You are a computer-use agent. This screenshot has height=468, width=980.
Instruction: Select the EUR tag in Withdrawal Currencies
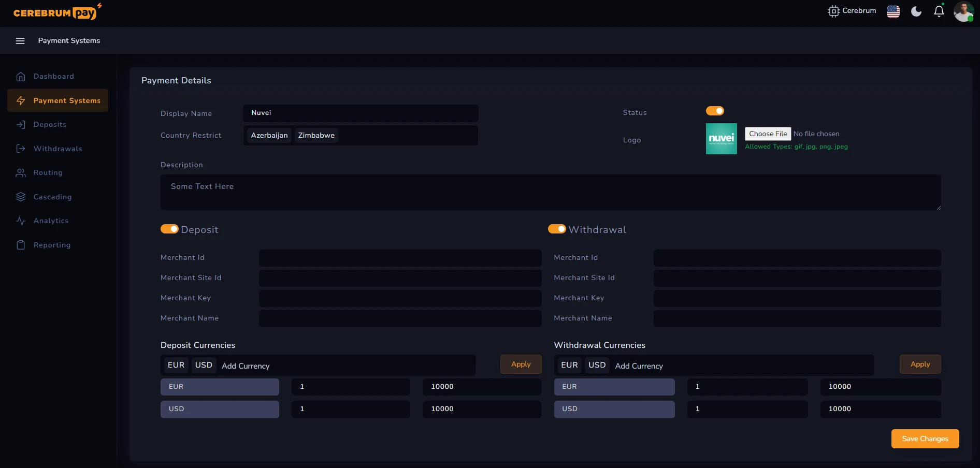pyautogui.click(x=569, y=365)
